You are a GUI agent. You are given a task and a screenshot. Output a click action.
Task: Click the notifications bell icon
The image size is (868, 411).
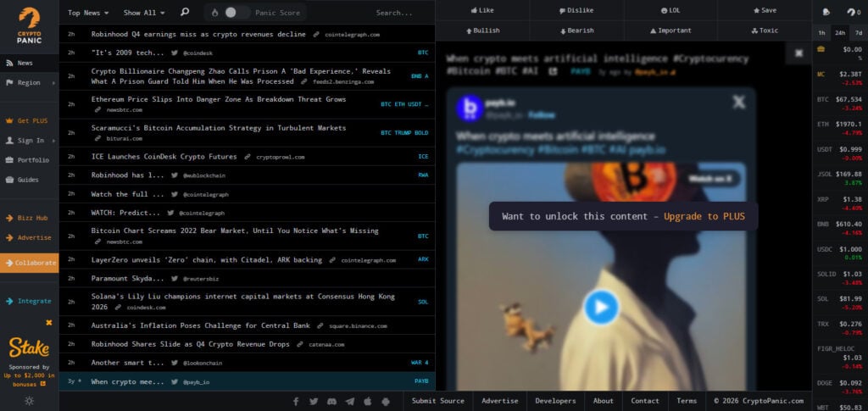(x=826, y=12)
